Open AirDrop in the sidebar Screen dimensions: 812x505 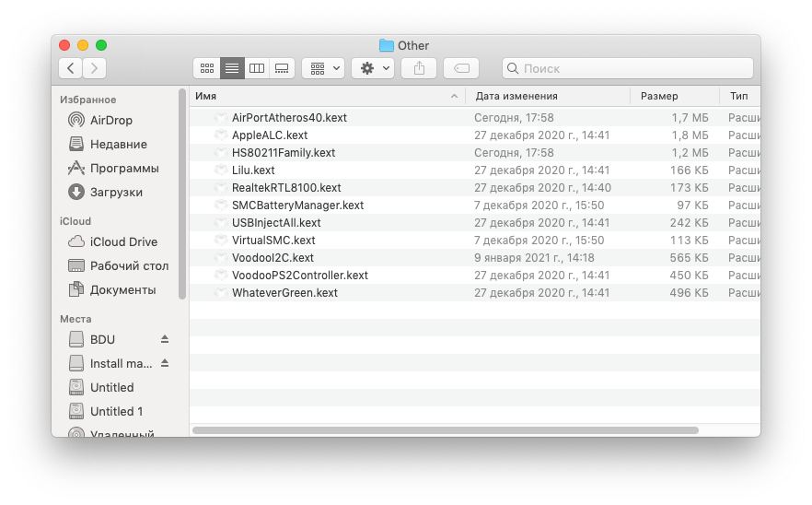click(110, 121)
